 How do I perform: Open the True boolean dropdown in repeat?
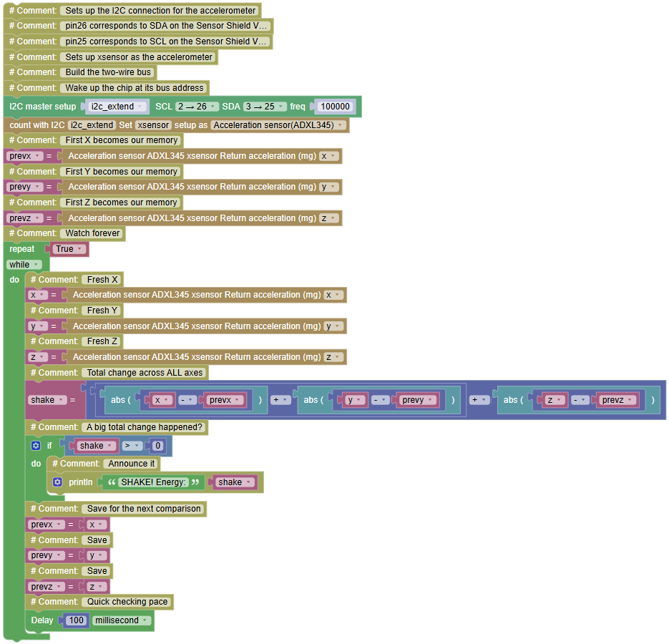69,249
